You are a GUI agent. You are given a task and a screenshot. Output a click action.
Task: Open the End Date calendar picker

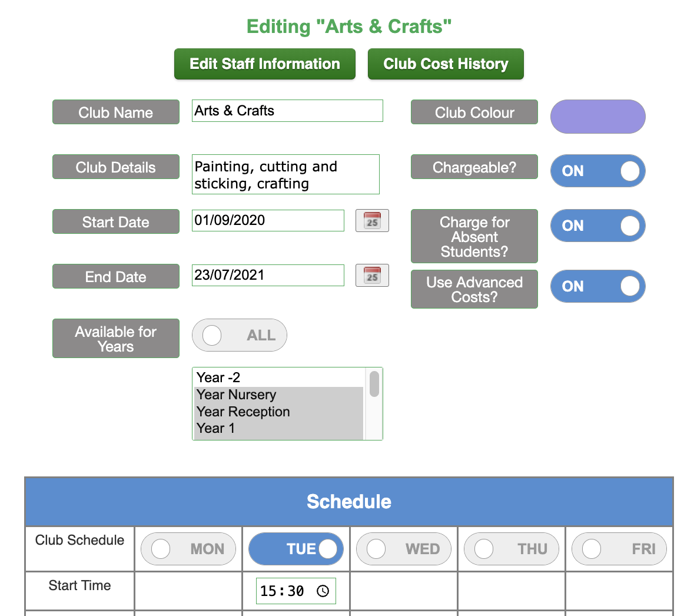(x=372, y=276)
